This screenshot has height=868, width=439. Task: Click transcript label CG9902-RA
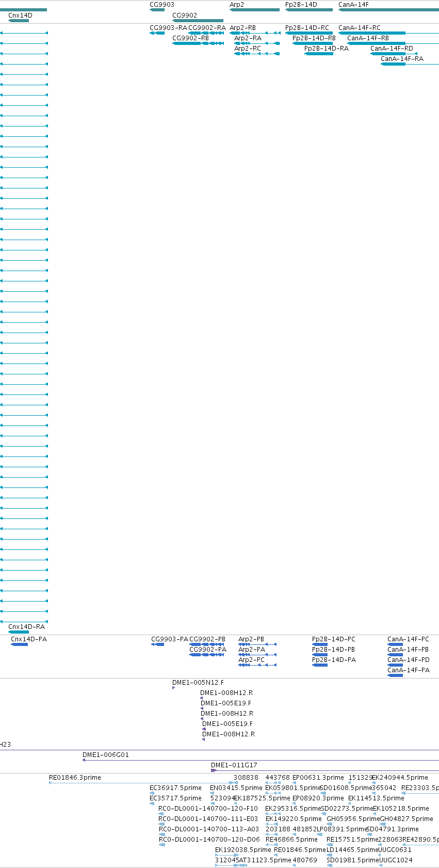click(207, 28)
